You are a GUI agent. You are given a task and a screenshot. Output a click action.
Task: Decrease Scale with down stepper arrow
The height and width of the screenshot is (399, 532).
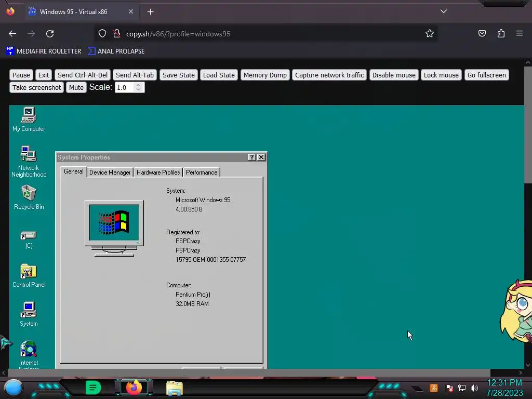tap(138, 90)
